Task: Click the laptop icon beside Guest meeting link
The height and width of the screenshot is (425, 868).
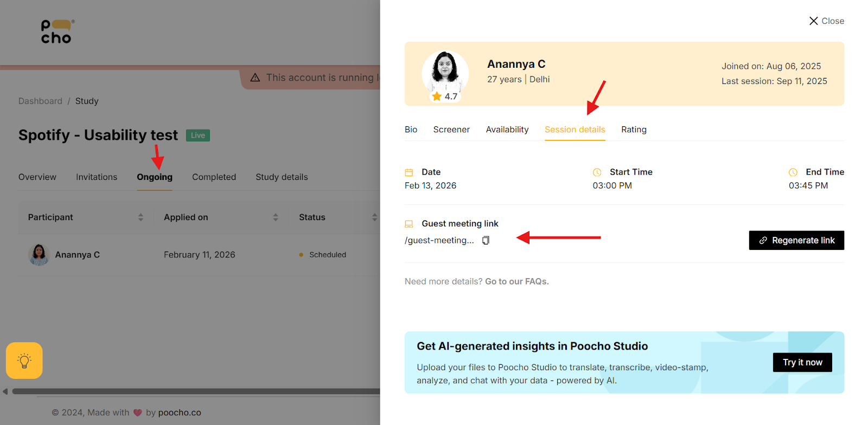Action: 409,224
